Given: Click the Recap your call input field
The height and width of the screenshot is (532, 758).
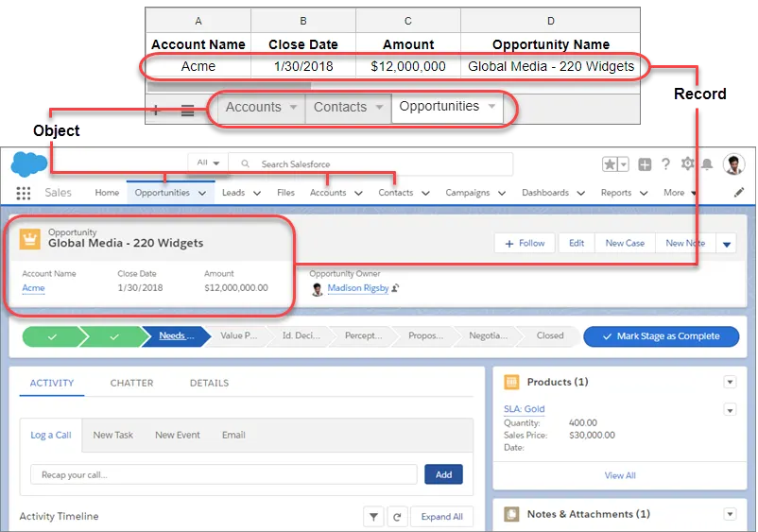Looking at the screenshot, I should [x=223, y=474].
